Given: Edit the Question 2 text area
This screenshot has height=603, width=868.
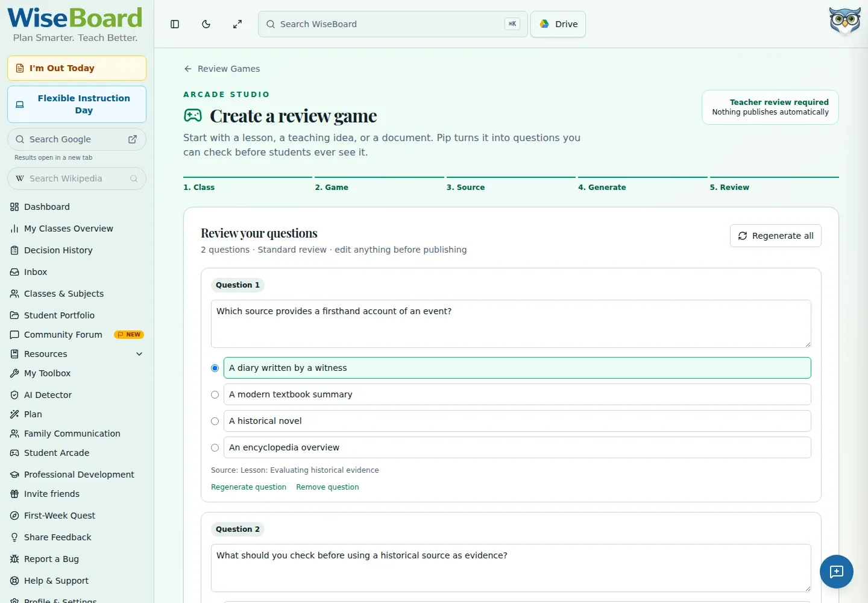Looking at the screenshot, I should tap(511, 568).
